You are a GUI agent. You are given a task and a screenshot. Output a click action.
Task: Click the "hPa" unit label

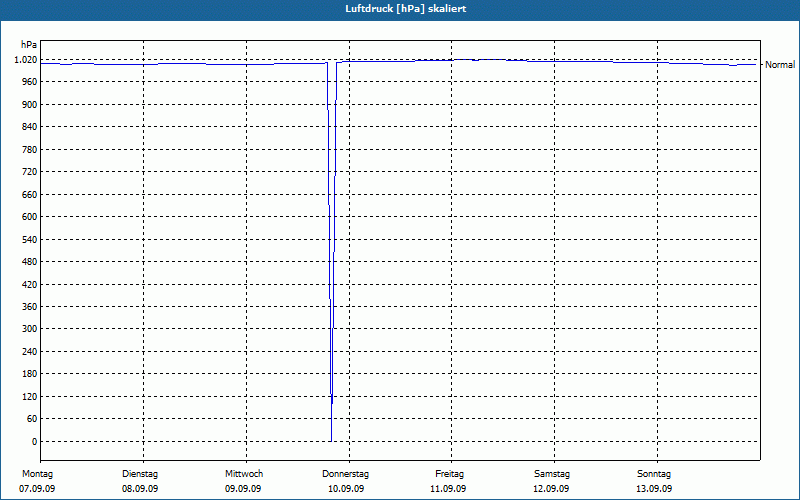29,45
